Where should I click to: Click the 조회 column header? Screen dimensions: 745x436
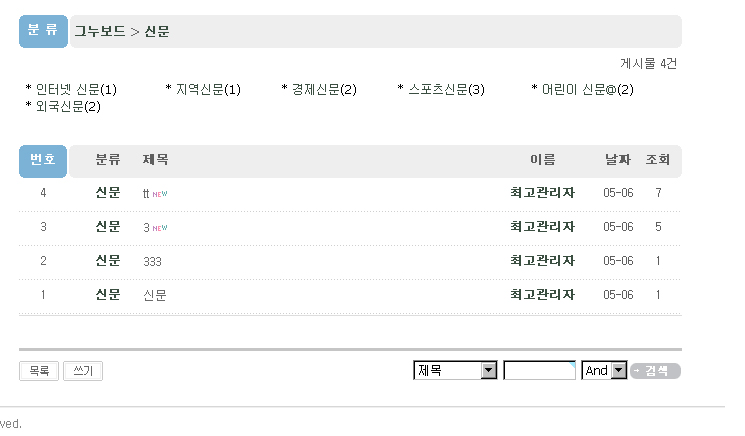(x=657, y=160)
